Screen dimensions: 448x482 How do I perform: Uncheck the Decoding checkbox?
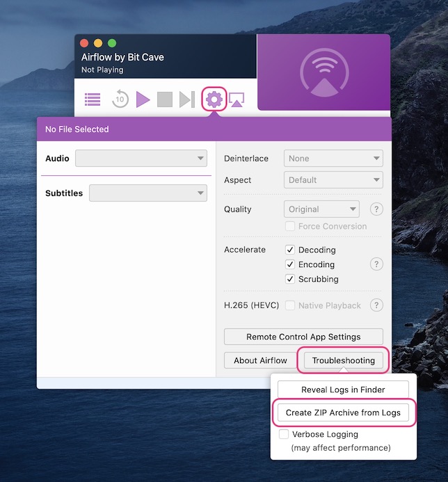click(291, 250)
